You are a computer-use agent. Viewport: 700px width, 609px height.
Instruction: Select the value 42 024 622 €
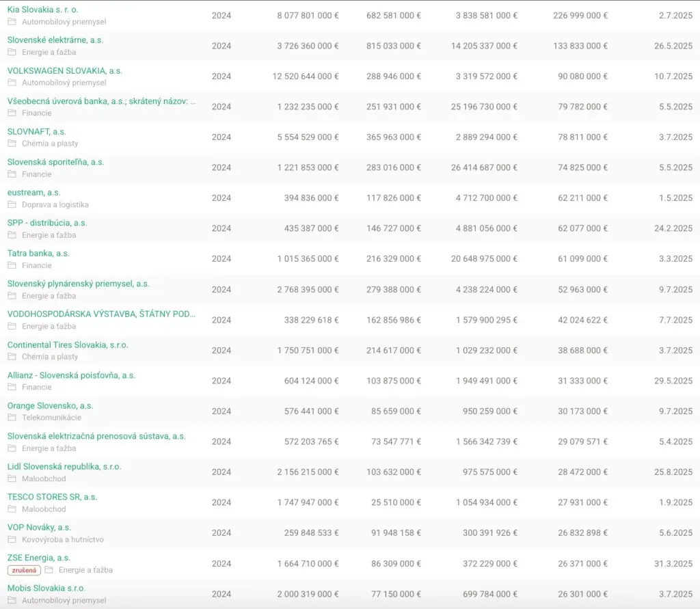pyautogui.click(x=582, y=320)
